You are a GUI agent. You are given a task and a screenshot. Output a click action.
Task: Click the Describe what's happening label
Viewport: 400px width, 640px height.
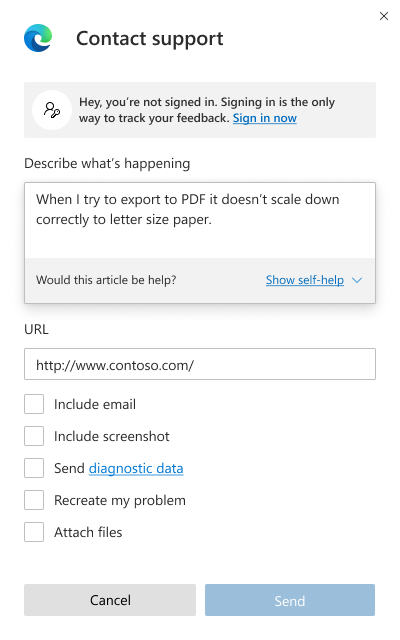107,163
